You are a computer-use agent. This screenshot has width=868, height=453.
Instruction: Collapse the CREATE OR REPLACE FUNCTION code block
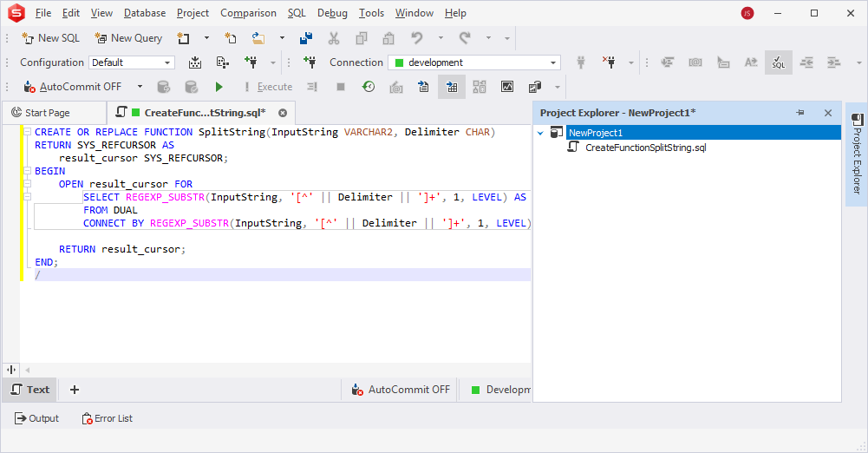[27, 132]
